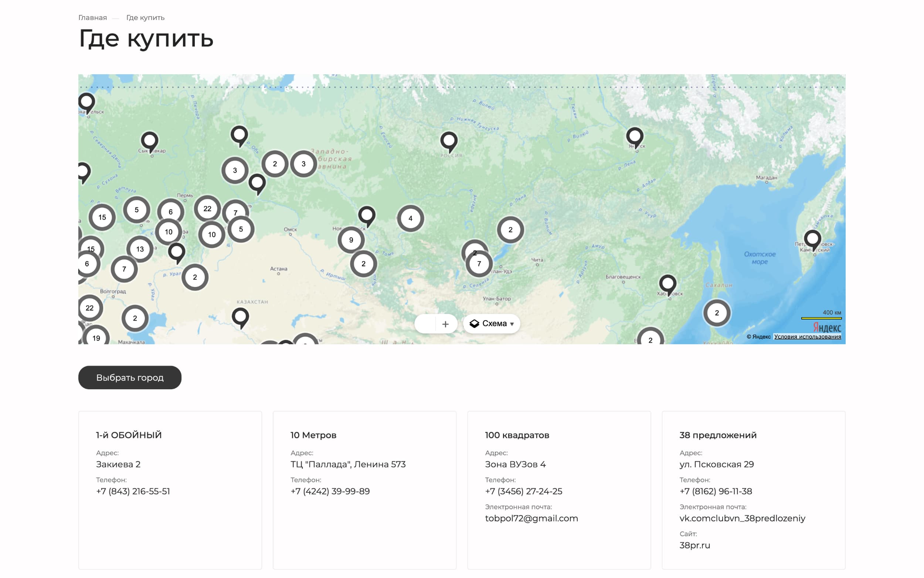The width and height of the screenshot is (924, 578).
Task: Click the cluster marker labeled 19
Action: [x=96, y=338]
